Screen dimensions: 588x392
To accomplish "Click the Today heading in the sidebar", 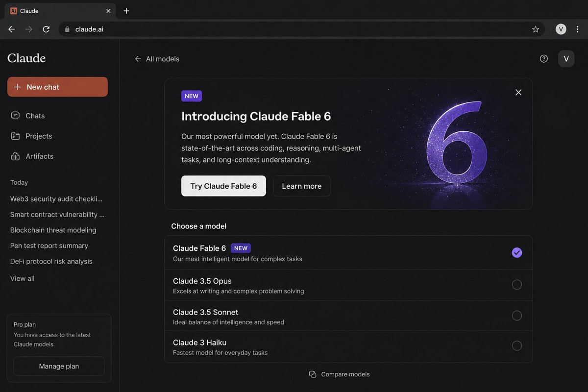I will tap(19, 182).
